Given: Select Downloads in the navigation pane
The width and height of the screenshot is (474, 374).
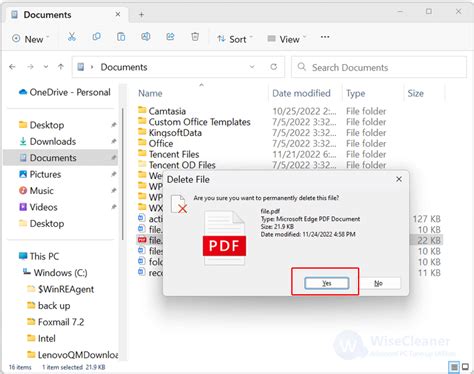Looking at the screenshot, I should [53, 141].
